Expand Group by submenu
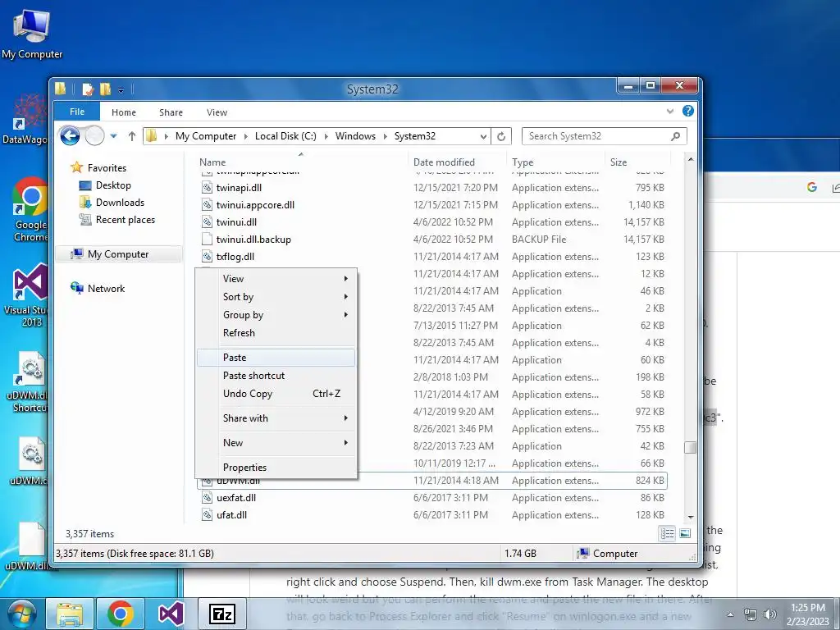The width and height of the screenshot is (840, 630). tap(346, 314)
